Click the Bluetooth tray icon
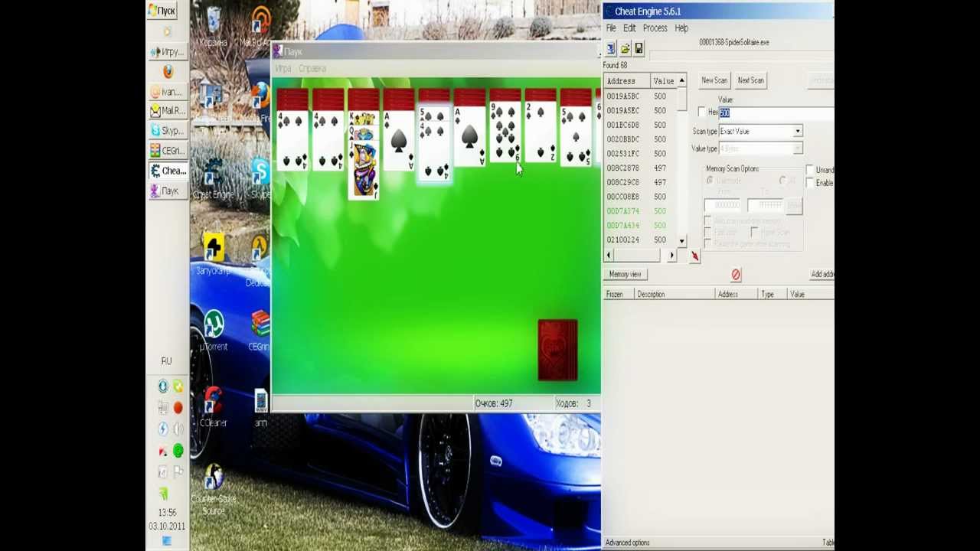Image resolution: width=980 pixels, height=551 pixels. (162, 429)
